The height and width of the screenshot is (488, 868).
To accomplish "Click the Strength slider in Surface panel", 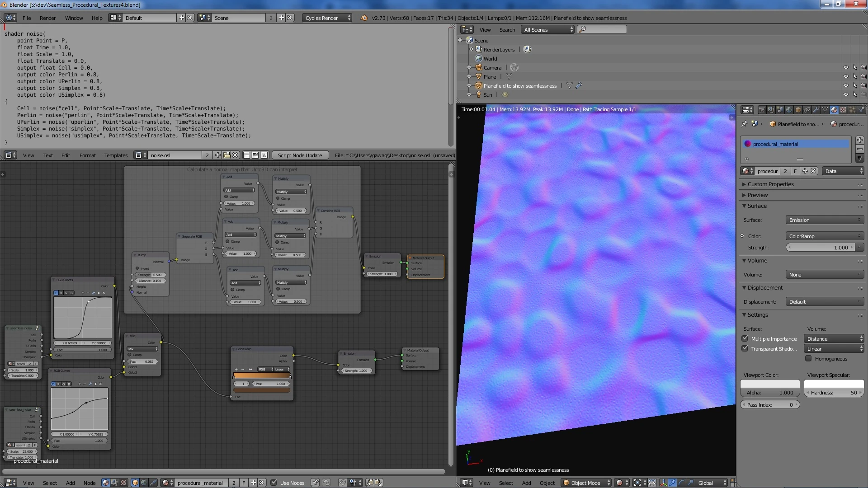I will pyautogui.click(x=820, y=248).
